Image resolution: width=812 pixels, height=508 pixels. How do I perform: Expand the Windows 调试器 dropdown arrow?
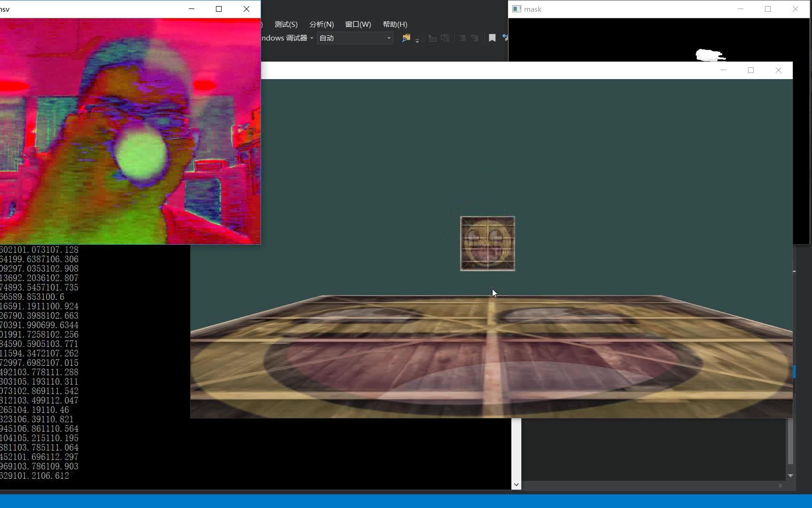coord(312,38)
